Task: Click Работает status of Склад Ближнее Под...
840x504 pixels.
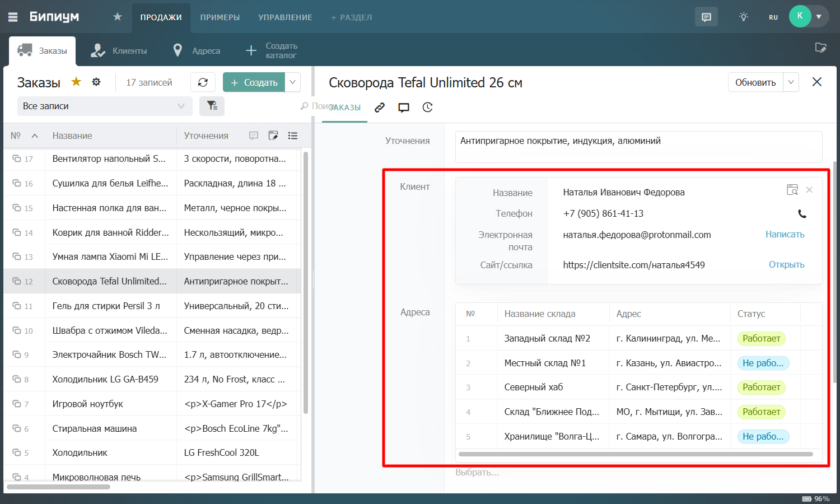Action: [761, 412]
